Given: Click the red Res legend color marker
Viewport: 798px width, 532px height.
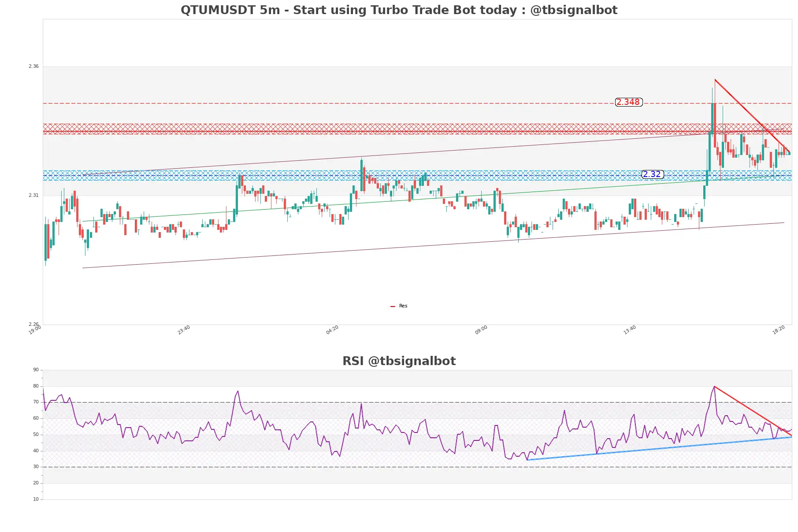Looking at the screenshot, I should pos(393,307).
